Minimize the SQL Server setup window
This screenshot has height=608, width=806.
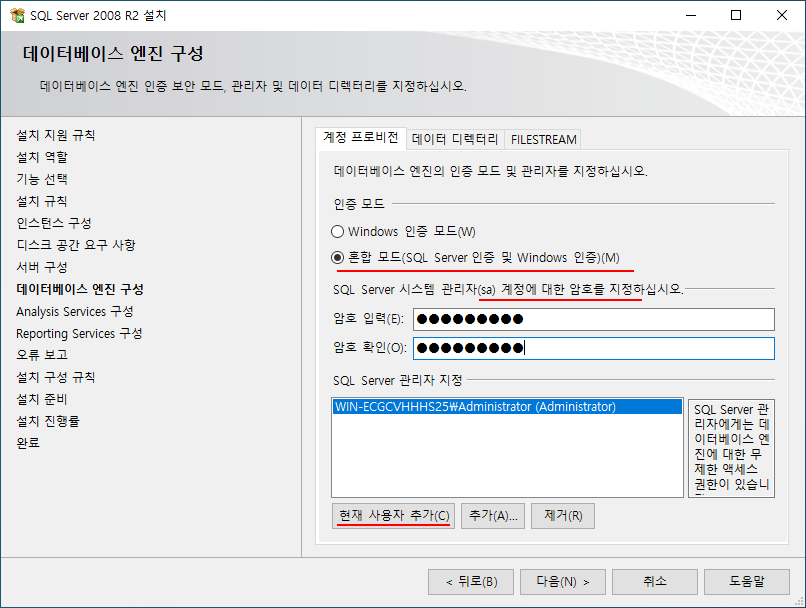691,15
